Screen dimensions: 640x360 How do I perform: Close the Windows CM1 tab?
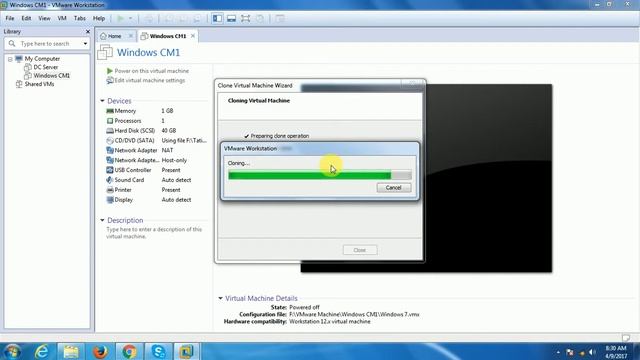193,36
